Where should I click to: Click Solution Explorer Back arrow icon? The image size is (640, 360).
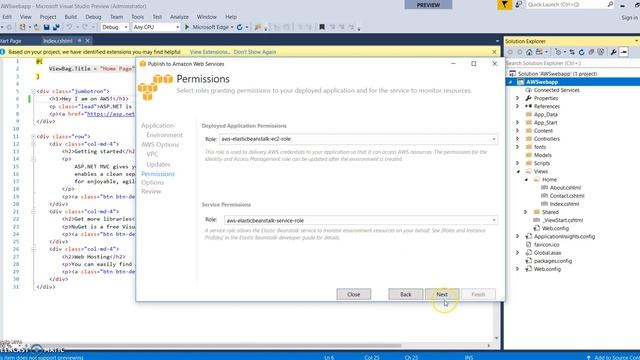pyautogui.click(x=510, y=52)
